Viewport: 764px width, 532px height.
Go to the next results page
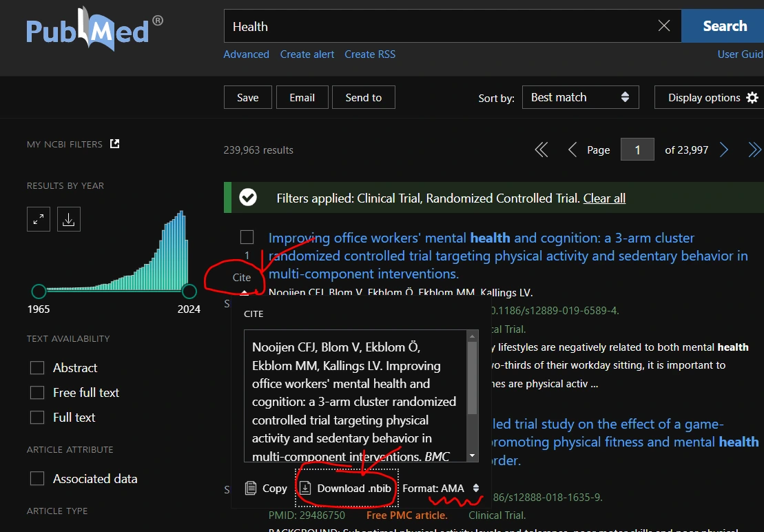pyautogui.click(x=724, y=150)
